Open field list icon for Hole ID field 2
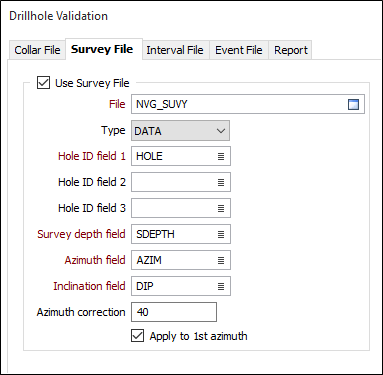This screenshot has height=375, width=383. point(221,182)
